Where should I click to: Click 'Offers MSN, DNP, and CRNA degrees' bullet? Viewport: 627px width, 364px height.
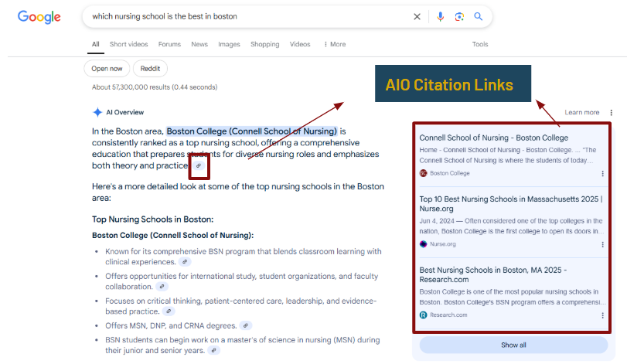point(171,325)
